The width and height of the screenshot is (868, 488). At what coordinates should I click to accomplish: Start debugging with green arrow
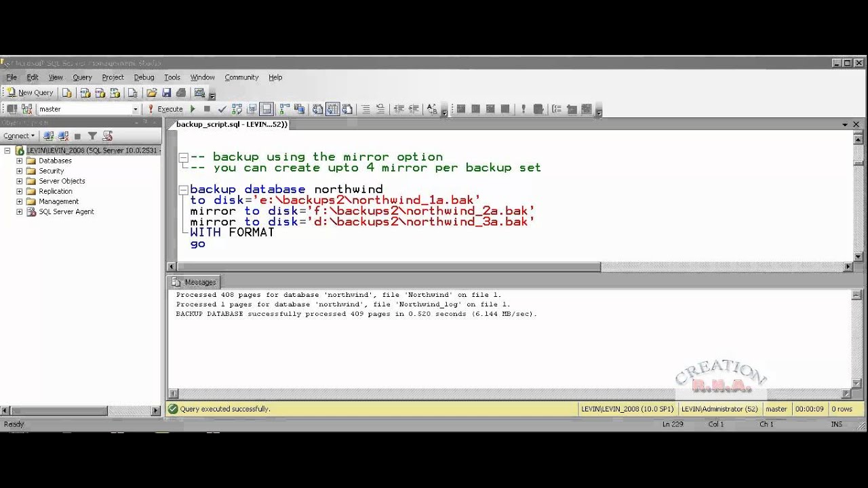193,109
